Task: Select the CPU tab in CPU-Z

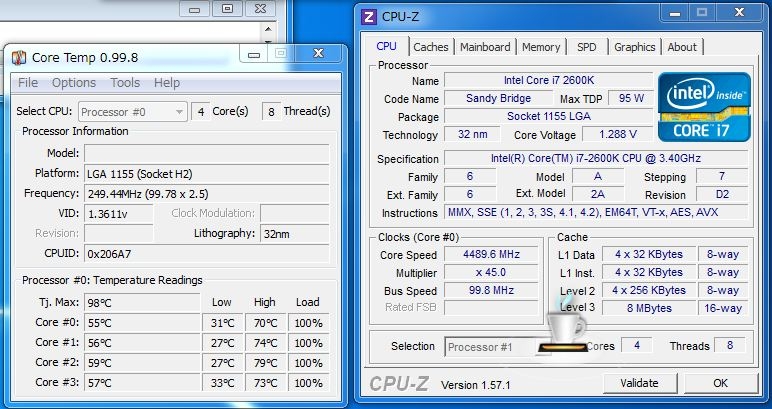Action: pyautogui.click(x=386, y=46)
